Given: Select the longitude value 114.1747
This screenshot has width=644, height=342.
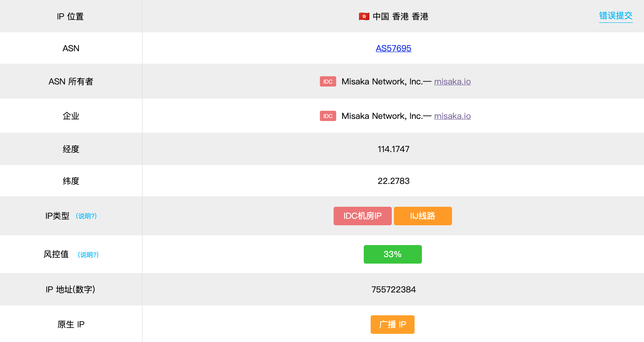Looking at the screenshot, I should tap(393, 149).
